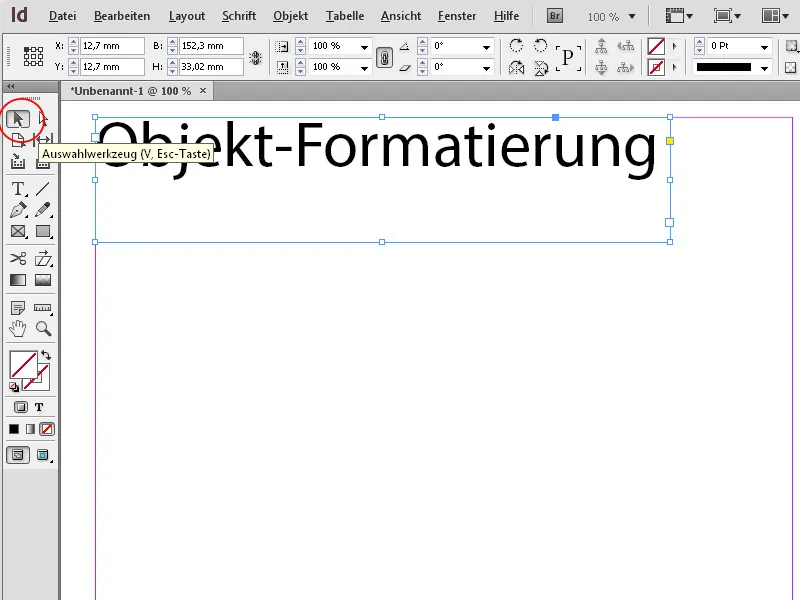Viewport: 800px width, 600px height.
Task: Reset default fill and stroke colors
Action: click(x=14, y=387)
